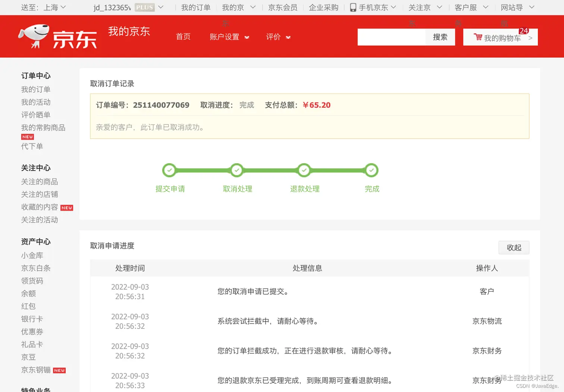The height and width of the screenshot is (392, 564).
Task: Open 评价晒单 in sidebar
Action: (36, 115)
